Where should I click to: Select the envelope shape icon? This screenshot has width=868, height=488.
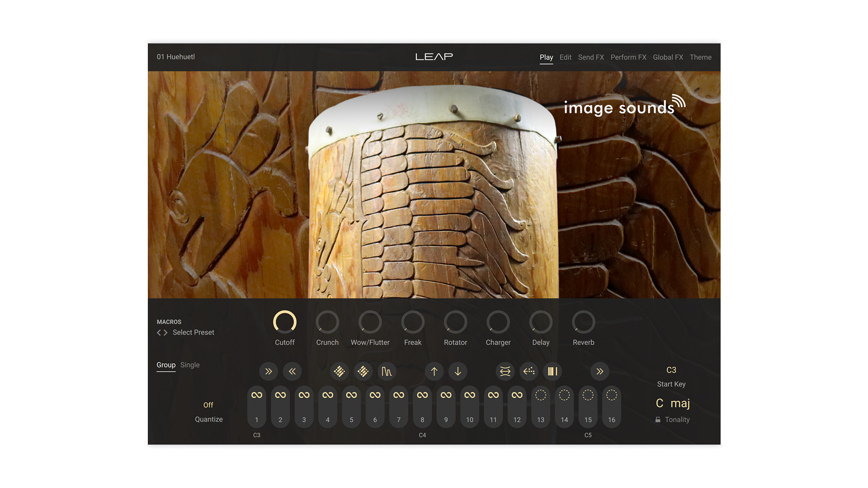(x=387, y=371)
